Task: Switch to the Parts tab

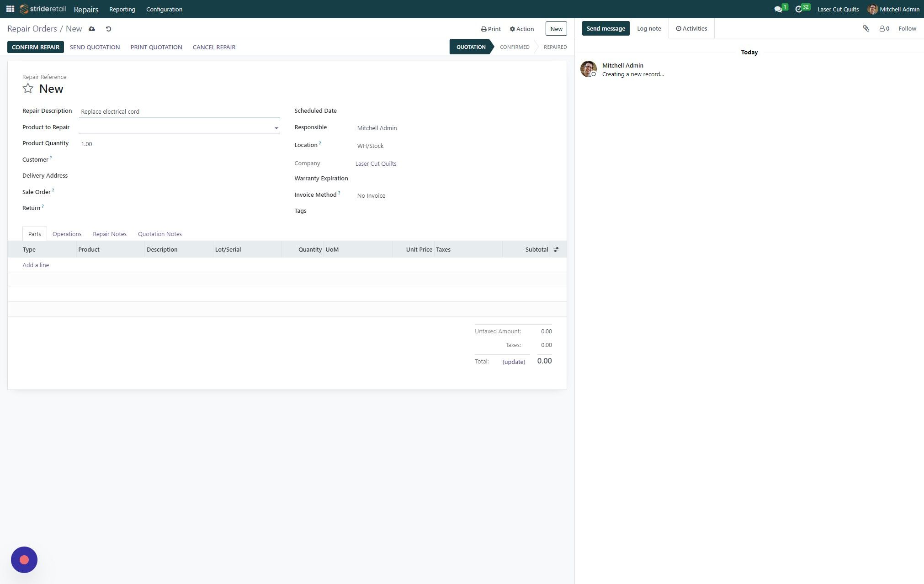Action: pos(35,234)
